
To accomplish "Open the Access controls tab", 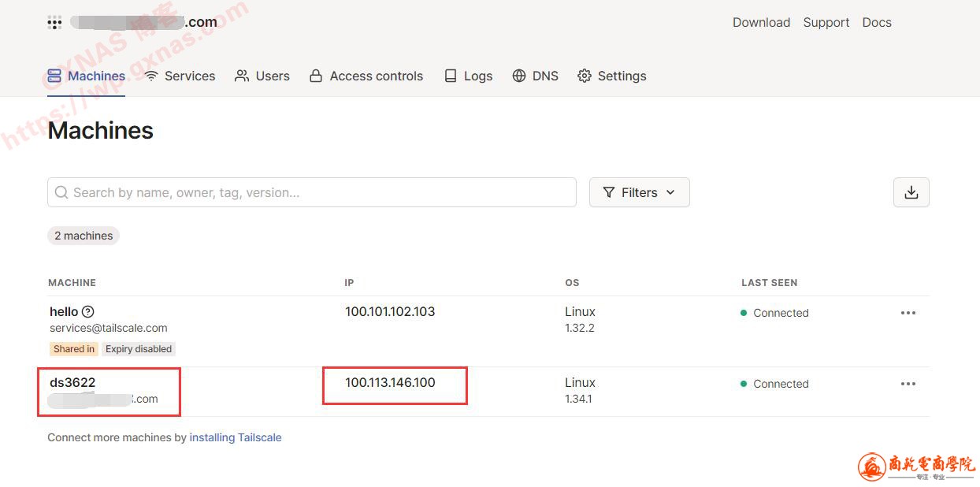I will point(366,76).
